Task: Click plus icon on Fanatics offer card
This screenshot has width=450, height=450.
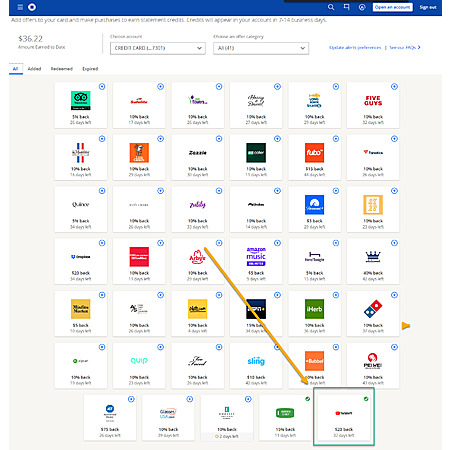Action: pos(394,139)
